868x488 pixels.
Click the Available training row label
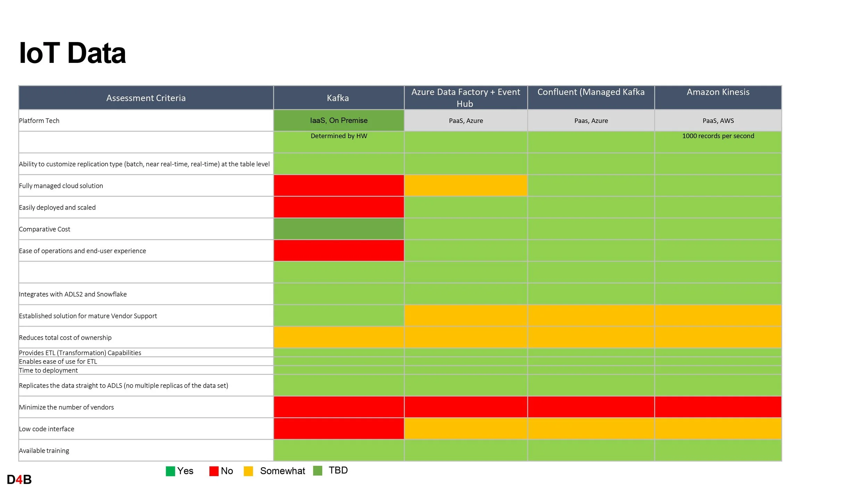(x=44, y=451)
